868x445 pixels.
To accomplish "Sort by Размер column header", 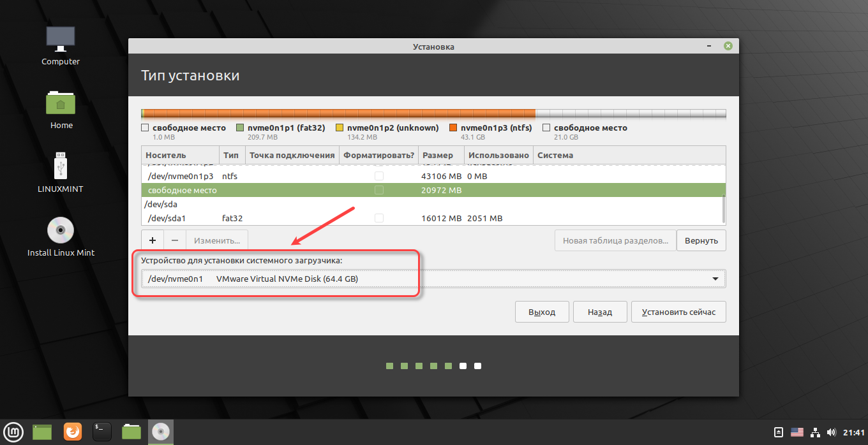I will (x=440, y=155).
